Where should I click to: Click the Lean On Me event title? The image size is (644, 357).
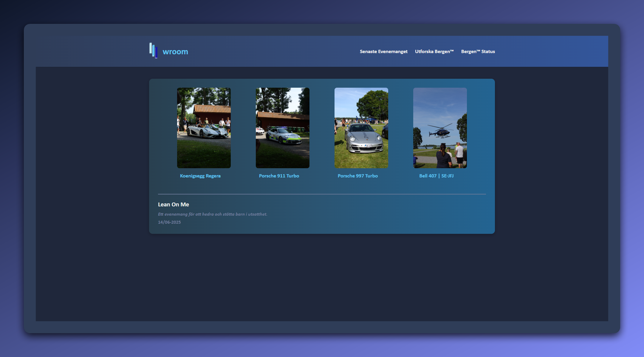[x=173, y=205]
